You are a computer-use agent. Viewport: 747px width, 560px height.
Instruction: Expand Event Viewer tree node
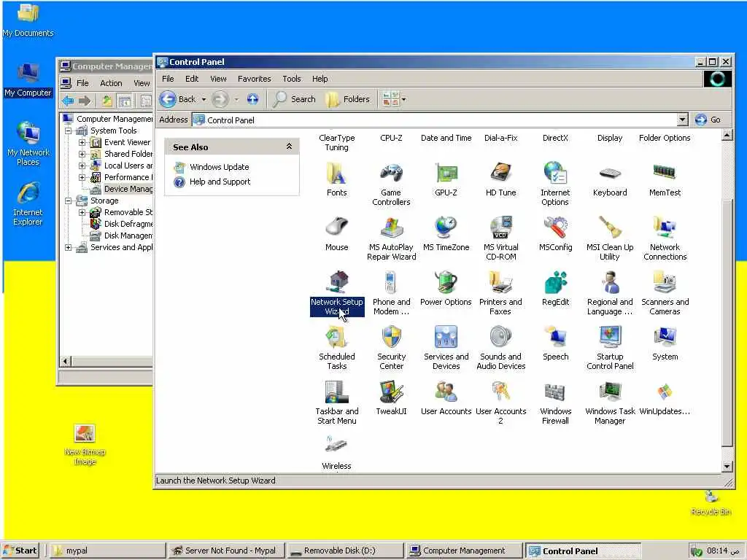(x=82, y=142)
